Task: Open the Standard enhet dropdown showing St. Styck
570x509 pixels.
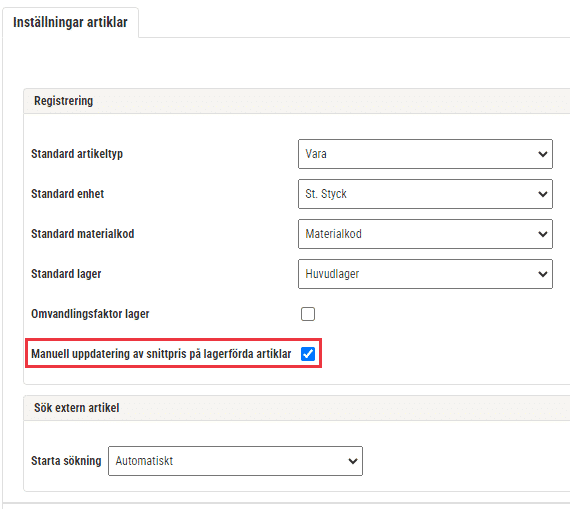Action: pyautogui.click(x=425, y=194)
